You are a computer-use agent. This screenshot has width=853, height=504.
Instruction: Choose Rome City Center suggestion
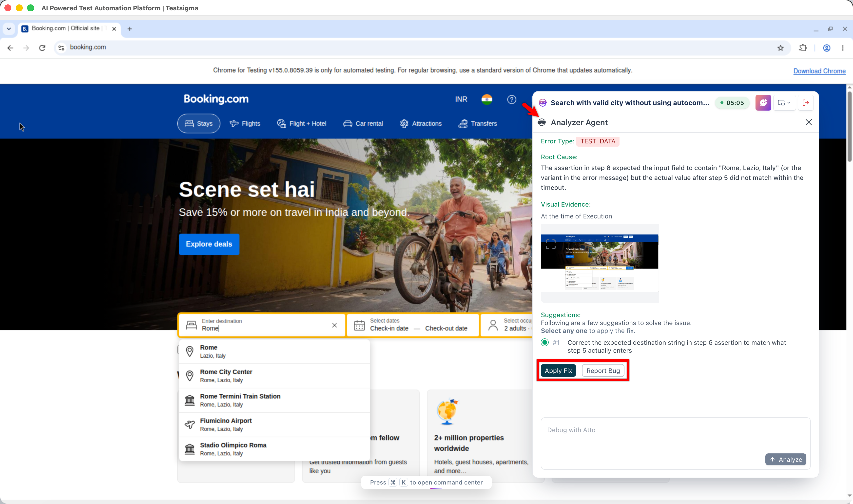tap(274, 376)
